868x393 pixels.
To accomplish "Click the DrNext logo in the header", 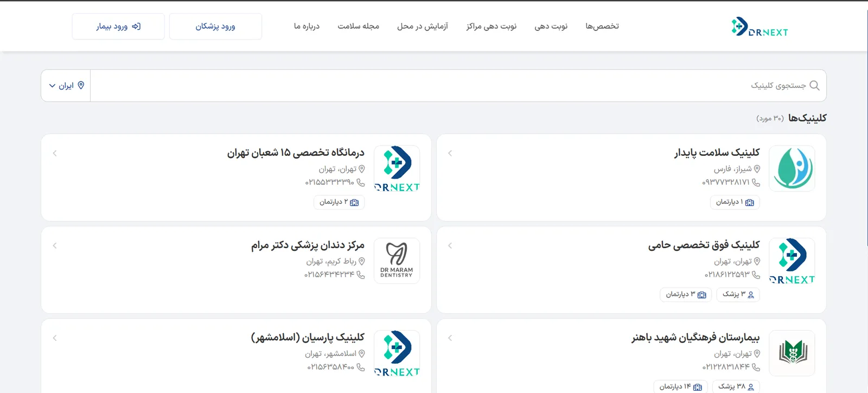I will 759,27.
